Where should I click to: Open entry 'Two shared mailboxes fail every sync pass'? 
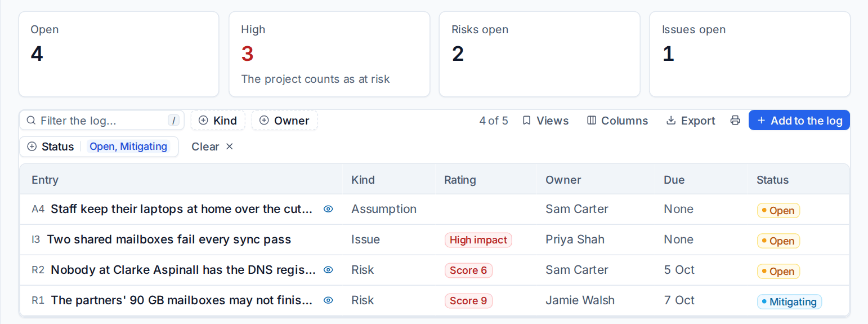click(x=169, y=239)
